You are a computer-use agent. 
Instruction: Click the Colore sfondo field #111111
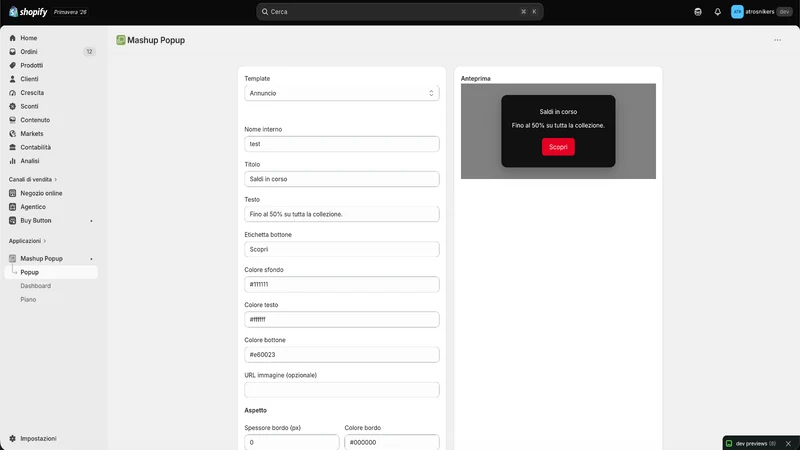click(x=342, y=284)
